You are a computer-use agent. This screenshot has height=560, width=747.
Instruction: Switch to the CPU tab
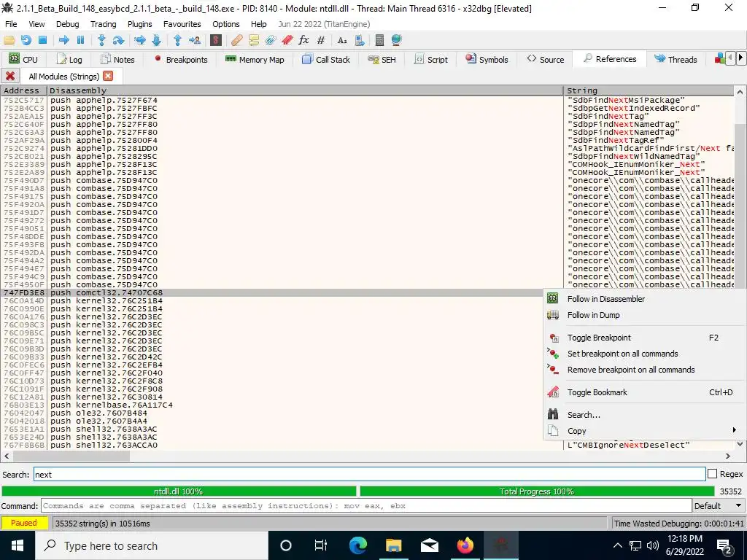click(23, 60)
